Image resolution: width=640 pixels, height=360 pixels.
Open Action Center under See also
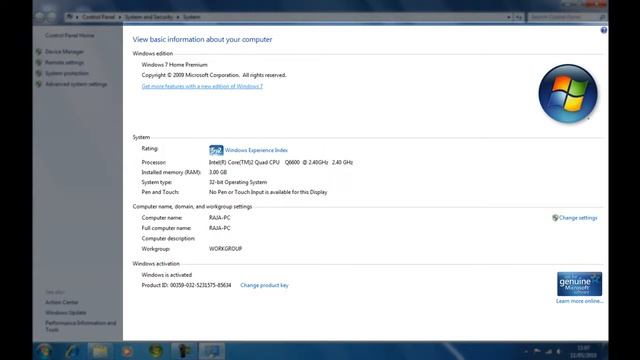(62, 302)
